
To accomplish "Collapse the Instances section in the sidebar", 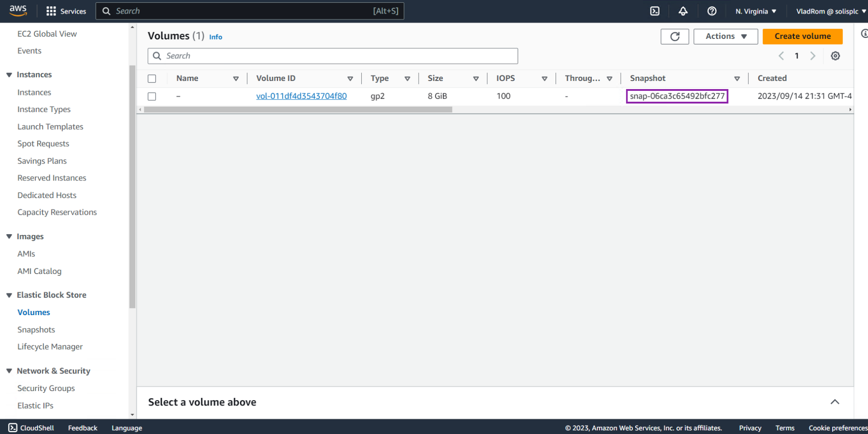I will [10, 75].
